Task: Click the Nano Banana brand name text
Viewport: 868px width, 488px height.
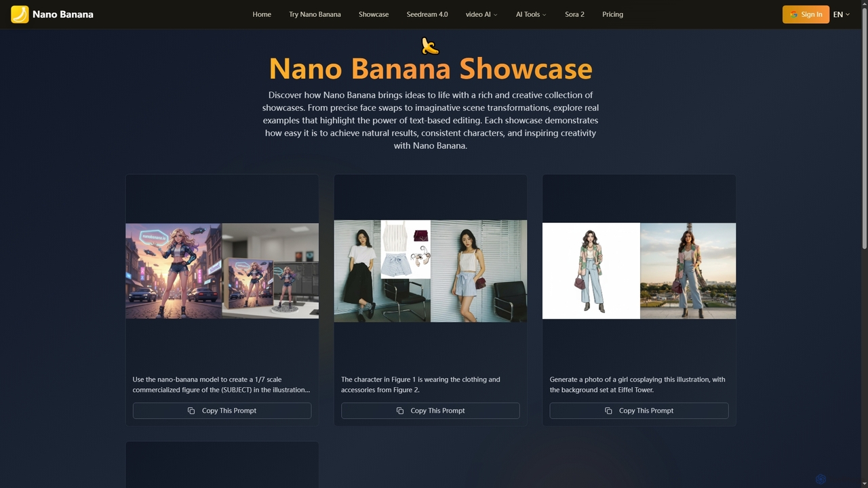Action: (x=63, y=14)
